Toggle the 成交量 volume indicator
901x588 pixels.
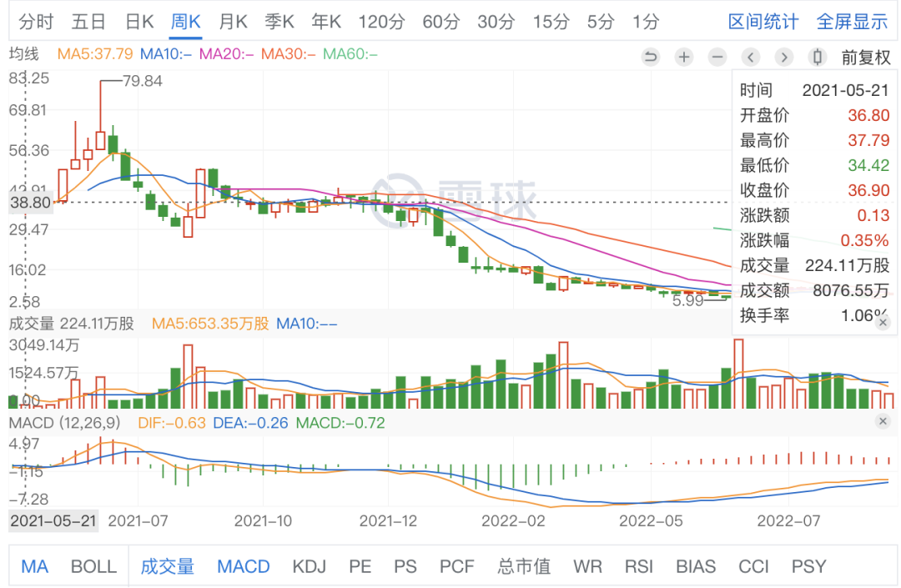click(x=167, y=567)
